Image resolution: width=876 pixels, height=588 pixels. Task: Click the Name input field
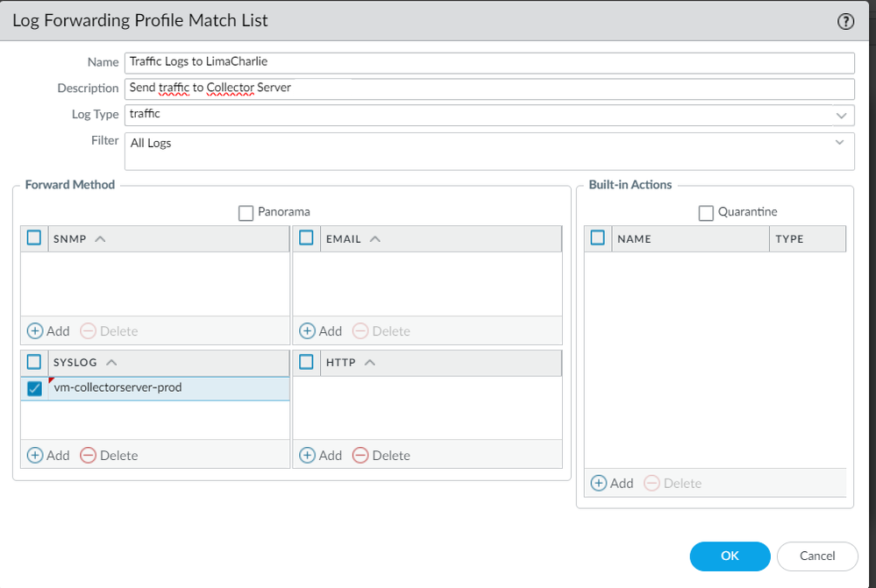(489, 63)
